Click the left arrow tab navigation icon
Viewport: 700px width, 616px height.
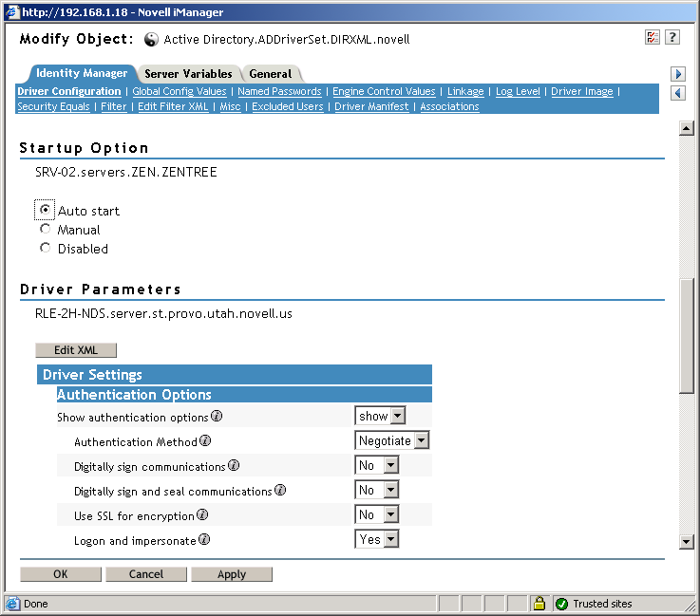(677, 93)
